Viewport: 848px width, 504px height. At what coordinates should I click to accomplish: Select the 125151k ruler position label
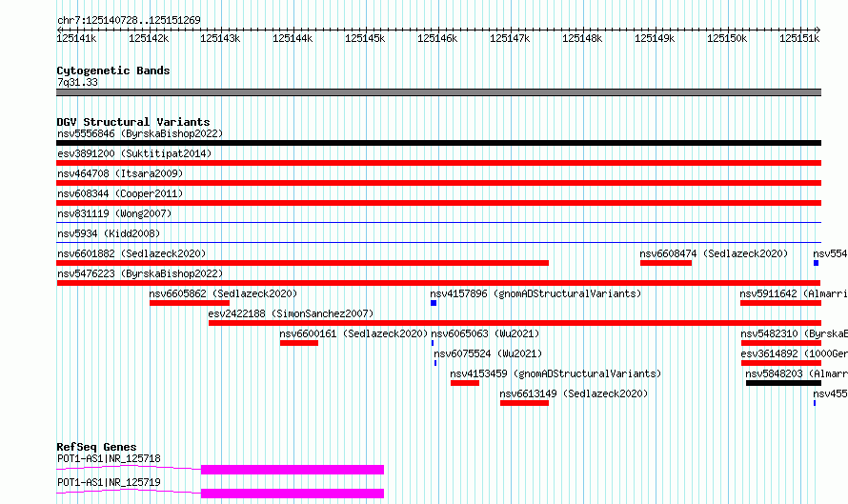point(799,38)
